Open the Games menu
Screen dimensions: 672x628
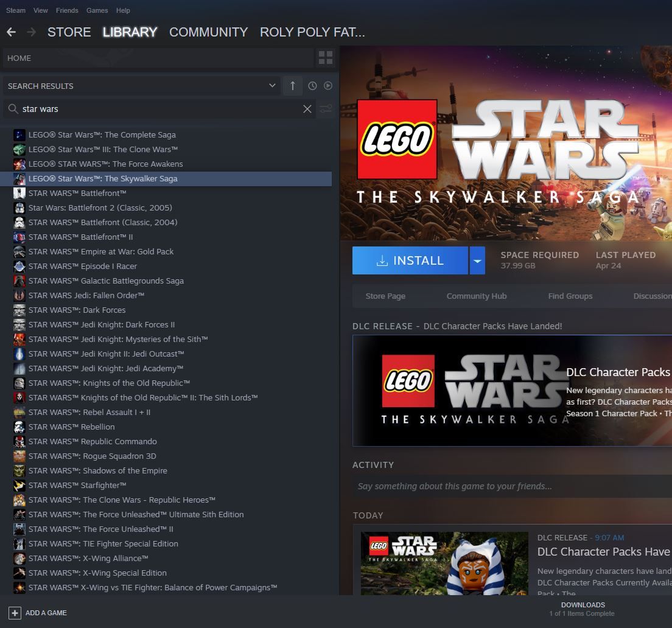(97, 10)
